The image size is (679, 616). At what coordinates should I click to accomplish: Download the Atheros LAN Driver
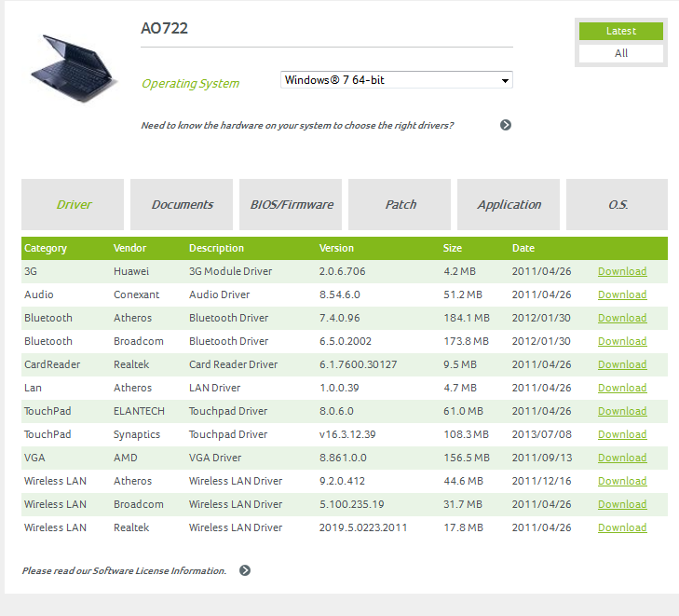(622, 388)
